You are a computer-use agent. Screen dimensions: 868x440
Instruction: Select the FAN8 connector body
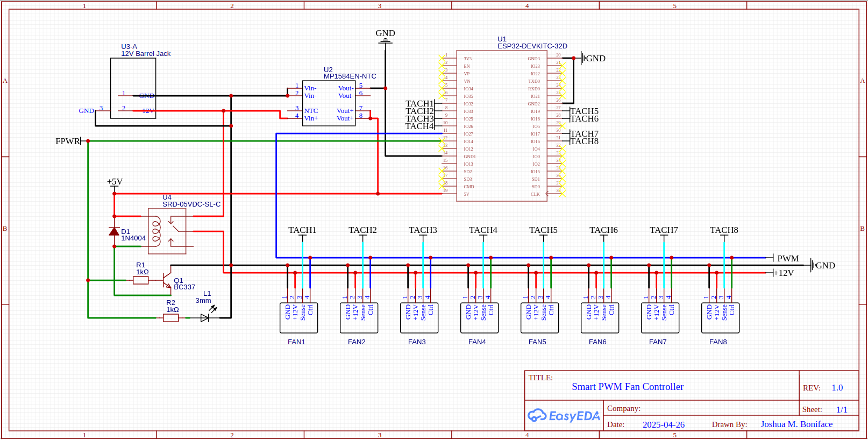pos(720,318)
